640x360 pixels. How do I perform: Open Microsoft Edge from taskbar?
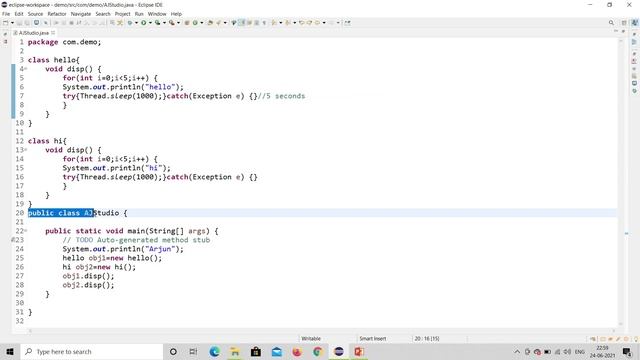[x=214, y=351]
